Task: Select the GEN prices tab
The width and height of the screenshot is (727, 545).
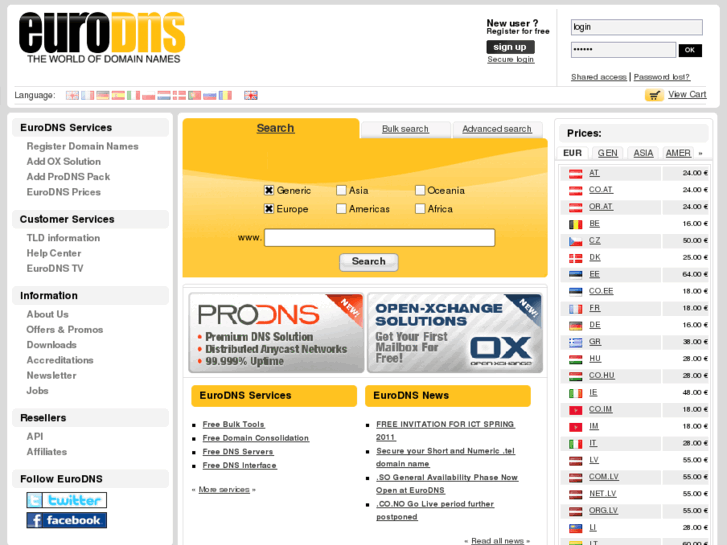Action: pos(607,153)
